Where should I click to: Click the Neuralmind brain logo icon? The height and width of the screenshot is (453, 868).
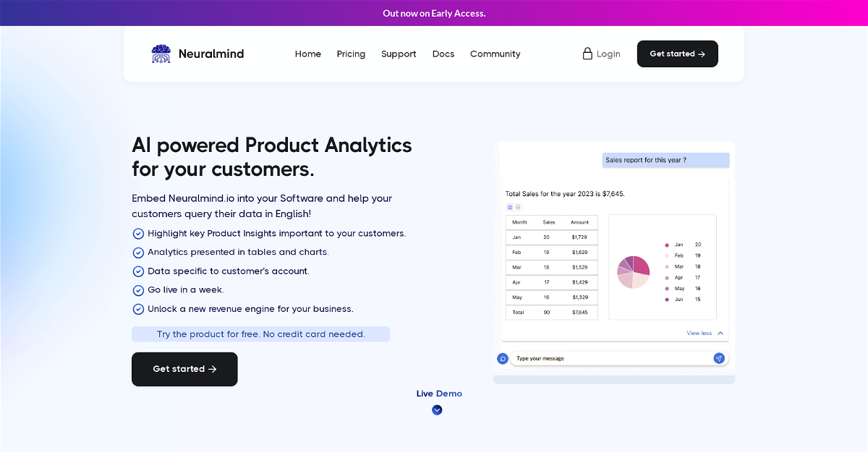pyautogui.click(x=161, y=54)
